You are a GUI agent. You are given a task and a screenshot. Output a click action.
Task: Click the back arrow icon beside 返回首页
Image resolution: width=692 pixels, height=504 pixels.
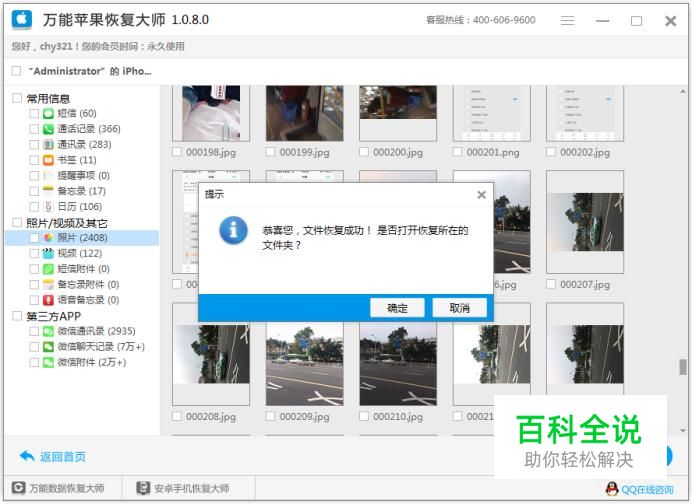(x=27, y=456)
